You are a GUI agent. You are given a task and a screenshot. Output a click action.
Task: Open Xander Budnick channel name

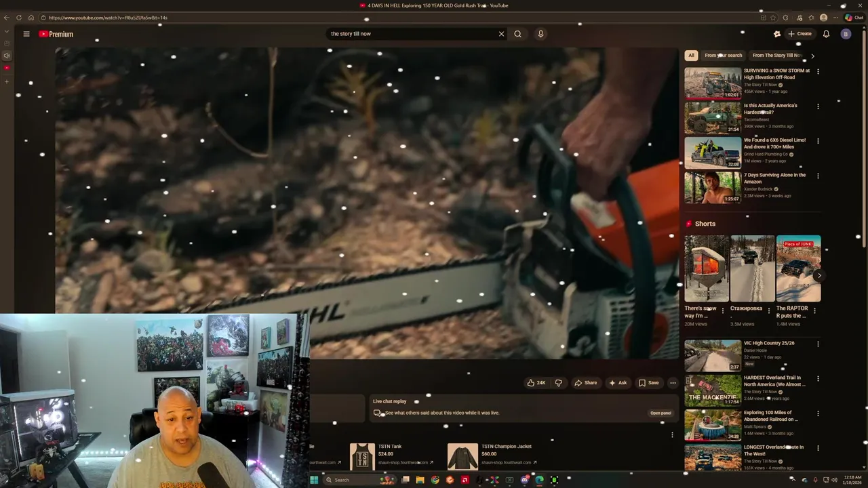coord(759,189)
